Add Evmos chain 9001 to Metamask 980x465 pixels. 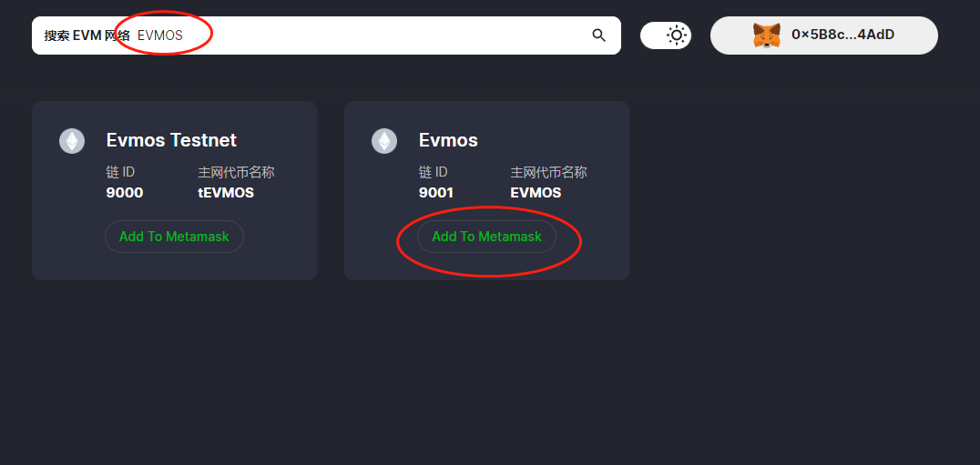pyautogui.click(x=486, y=237)
